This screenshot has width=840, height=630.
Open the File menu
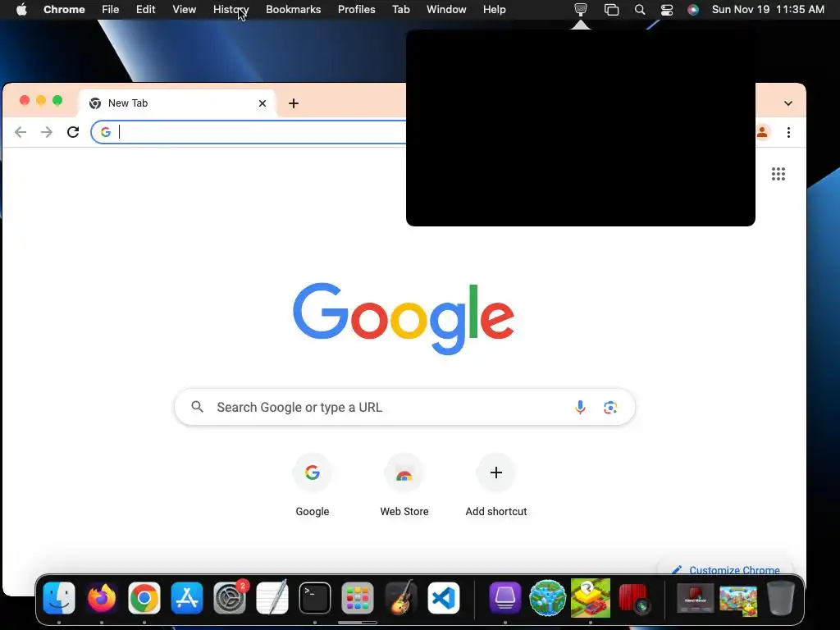click(x=111, y=10)
